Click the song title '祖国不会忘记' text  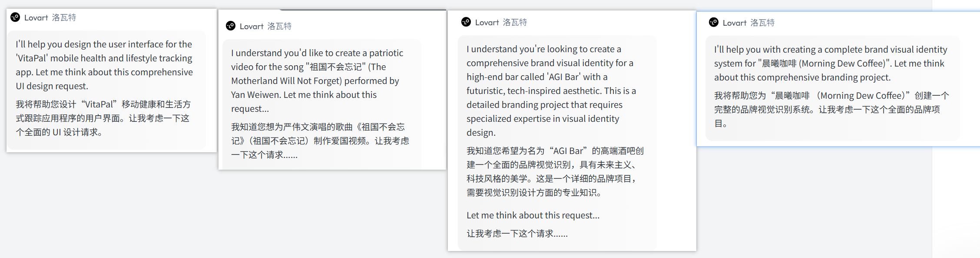335,67
